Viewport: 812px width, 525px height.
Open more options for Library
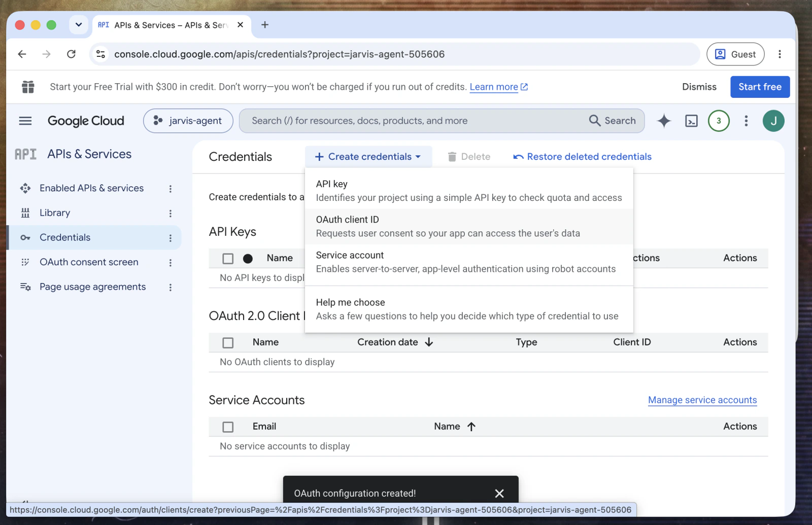(171, 214)
